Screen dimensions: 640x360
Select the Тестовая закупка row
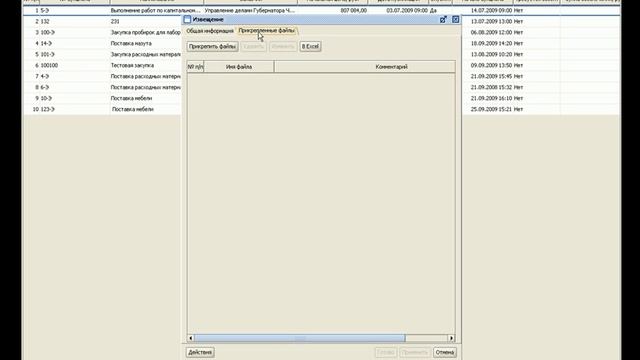click(132, 65)
